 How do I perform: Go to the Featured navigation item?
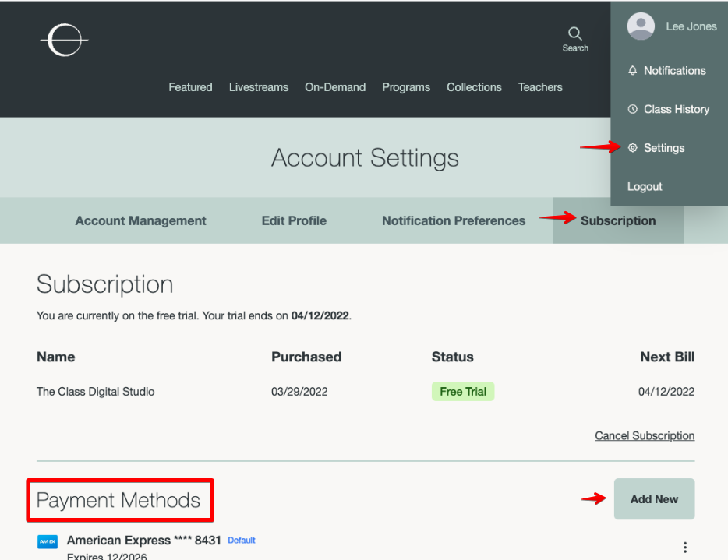coord(190,87)
